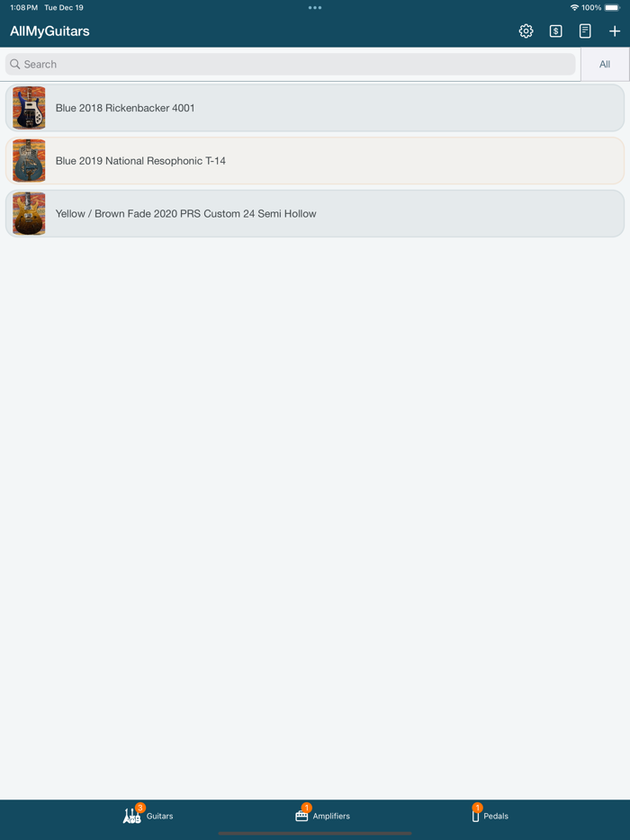Open Blue 2018 Rickenbacker 4001 entry
The image size is (630, 840).
pyautogui.click(x=315, y=108)
